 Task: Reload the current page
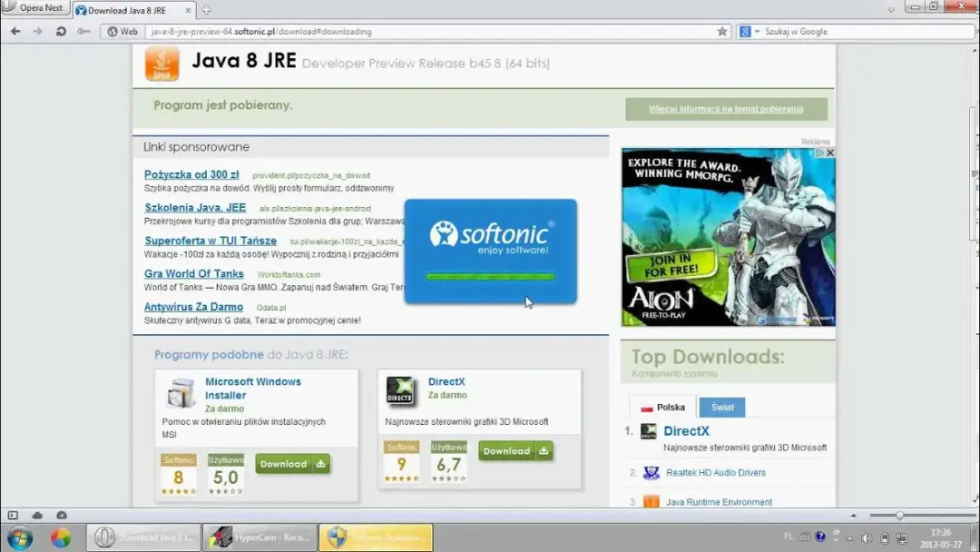61,31
